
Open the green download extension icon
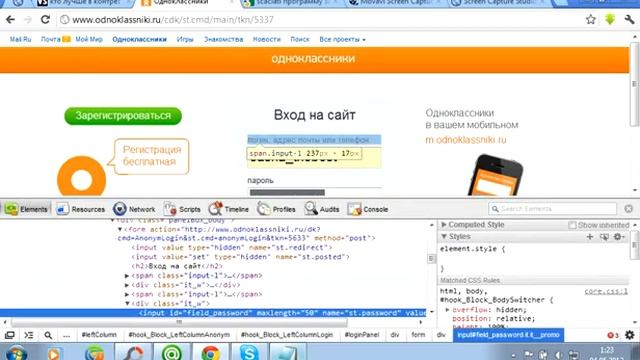tap(610, 19)
